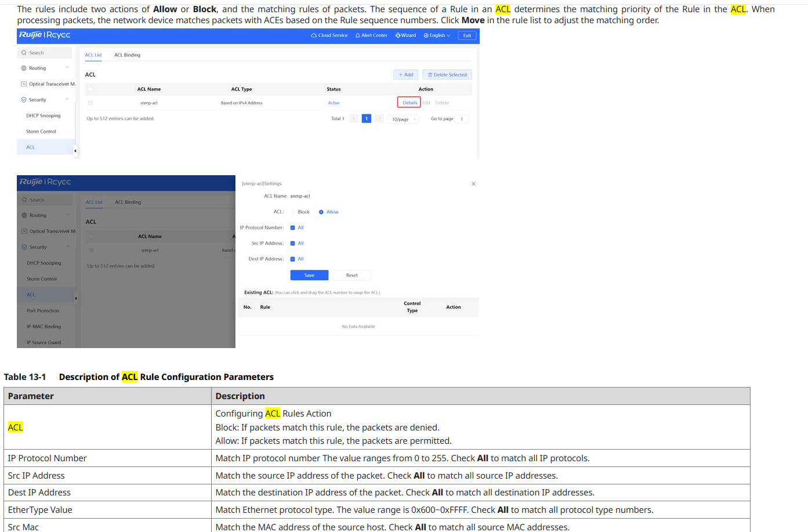Uncheck All for IP Protocol Number
Viewport: 808px width, 532px height.
293,228
